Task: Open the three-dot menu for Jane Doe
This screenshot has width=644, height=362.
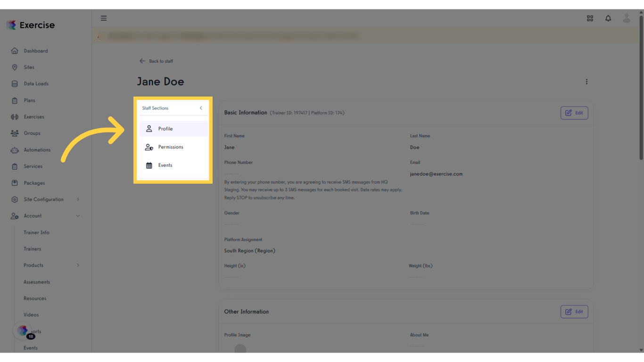Action: (586, 82)
